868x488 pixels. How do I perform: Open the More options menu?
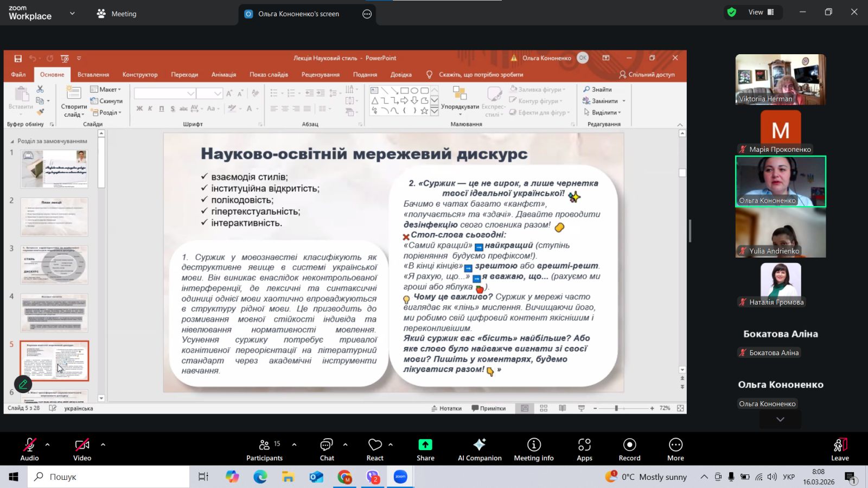pos(675,449)
